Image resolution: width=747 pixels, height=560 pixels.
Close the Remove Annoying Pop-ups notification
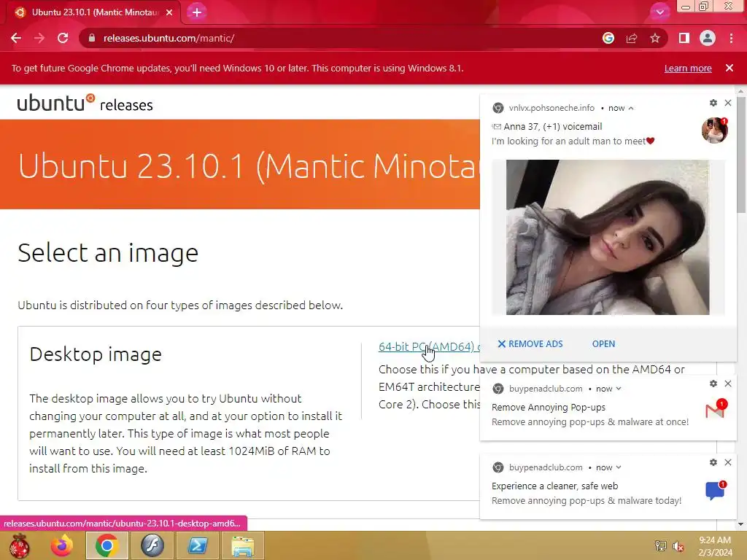pos(728,384)
